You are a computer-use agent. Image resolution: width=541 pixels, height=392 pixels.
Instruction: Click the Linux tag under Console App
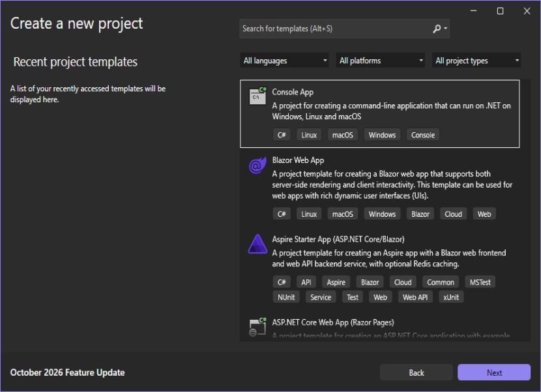[309, 135]
